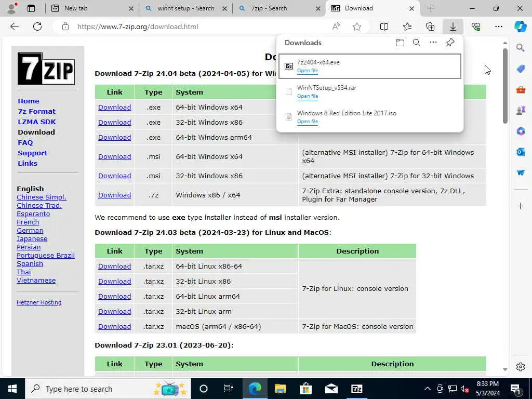The width and height of the screenshot is (532, 399).
Task: Click the 7-Zip logo image
Action: (46, 69)
